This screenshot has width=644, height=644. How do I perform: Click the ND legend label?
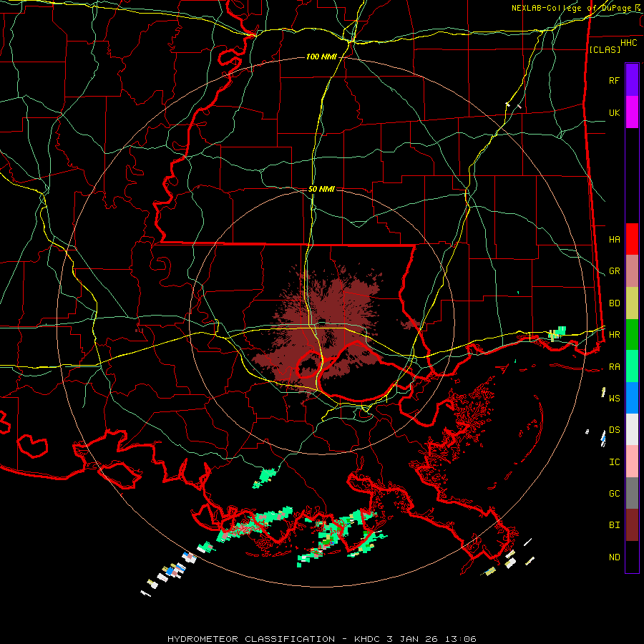point(614,557)
